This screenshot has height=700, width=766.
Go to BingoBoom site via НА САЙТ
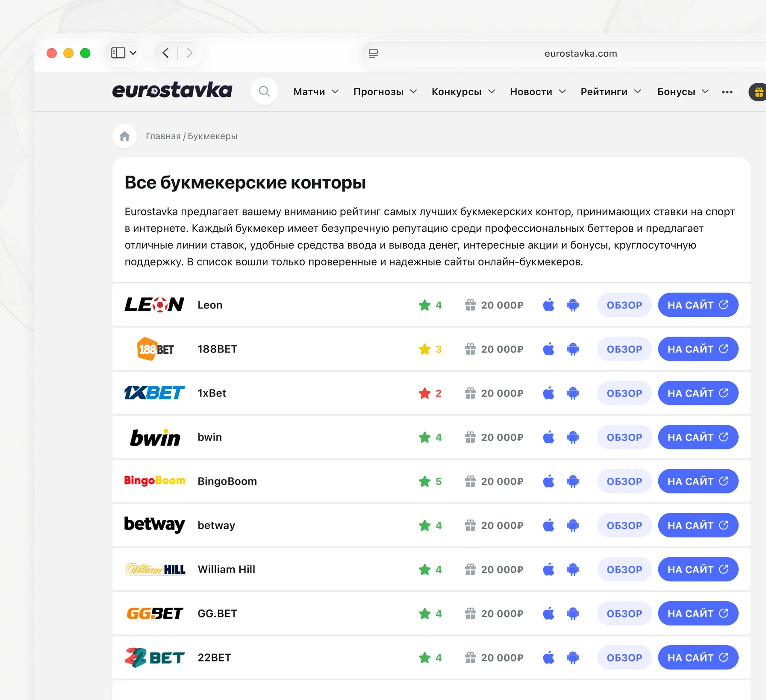click(x=698, y=481)
